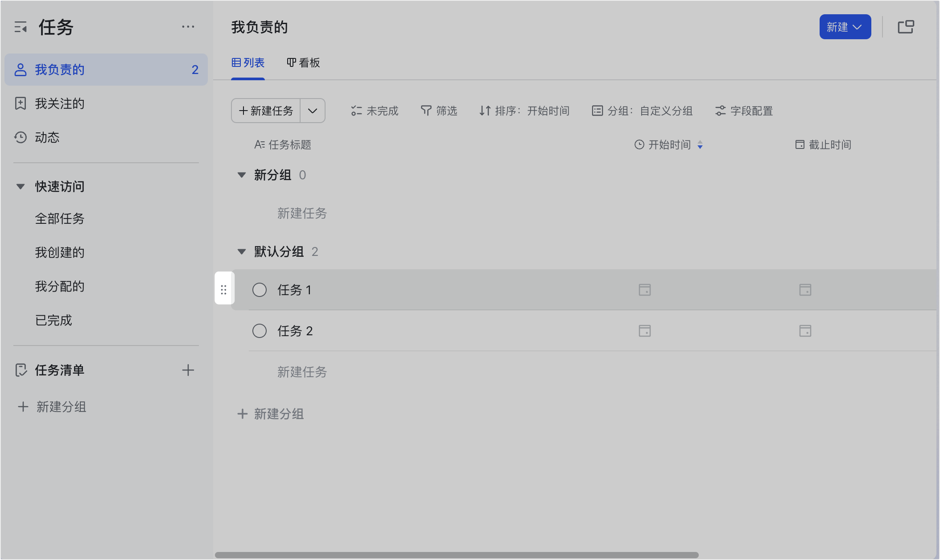Open the 筛选 filter

pyautogui.click(x=439, y=111)
